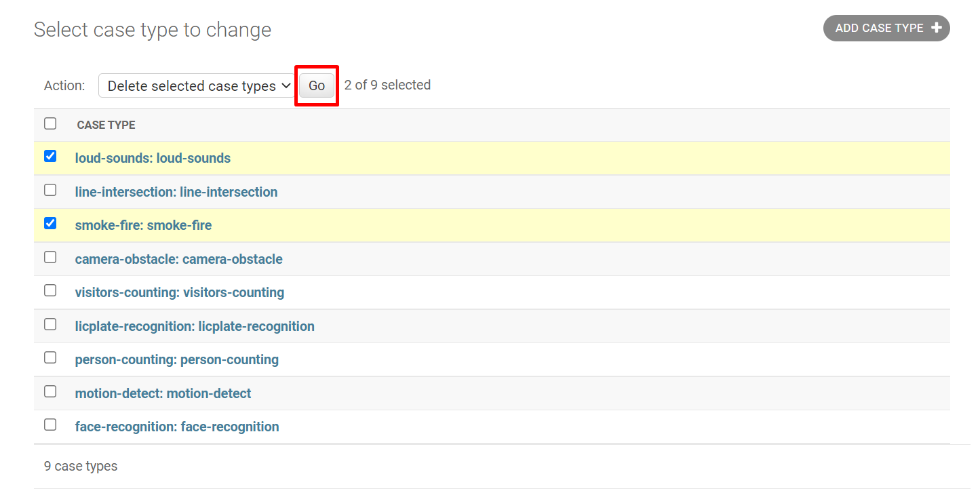Check the face-recognition checkbox
The height and width of the screenshot is (491, 980).
pyautogui.click(x=50, y=425)
